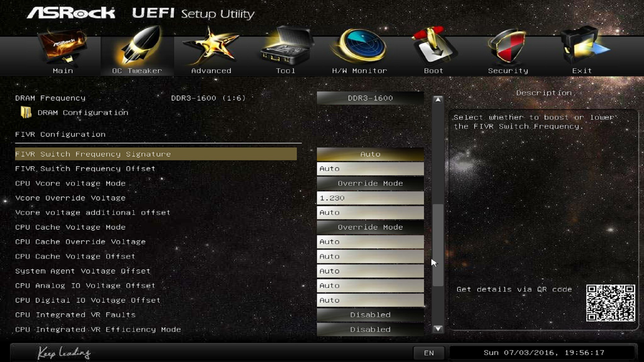Click System Agent Voltage Offset Auto field

pos(370,271)
